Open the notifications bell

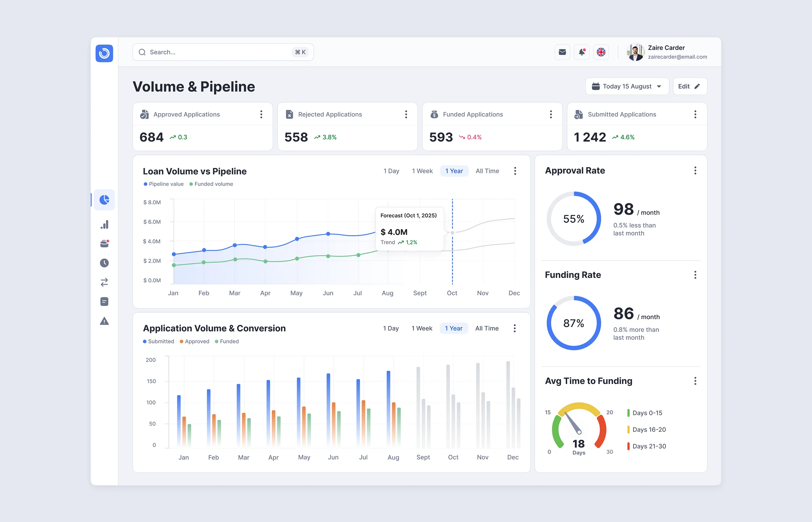(582, 52)
